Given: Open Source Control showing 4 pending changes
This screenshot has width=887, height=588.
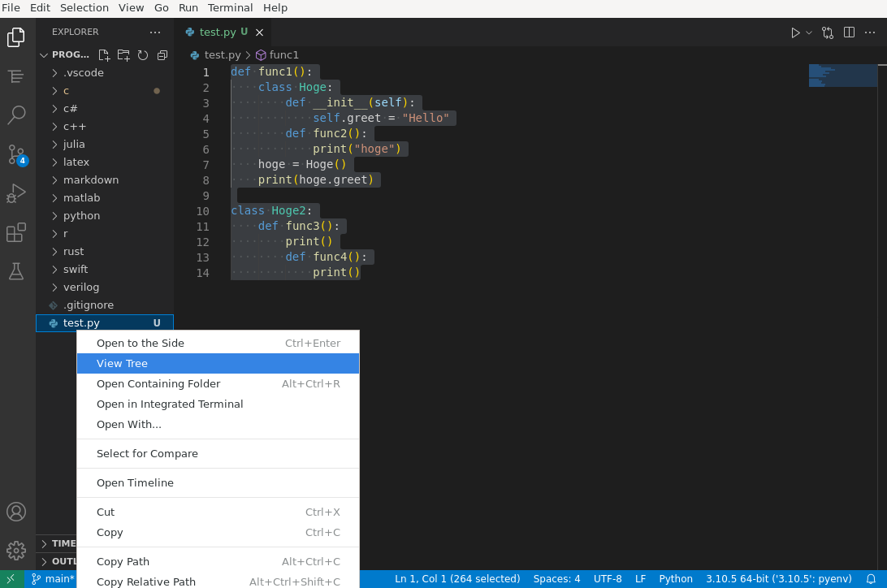Looking at the screenshot, I should (x=16, y=154).
